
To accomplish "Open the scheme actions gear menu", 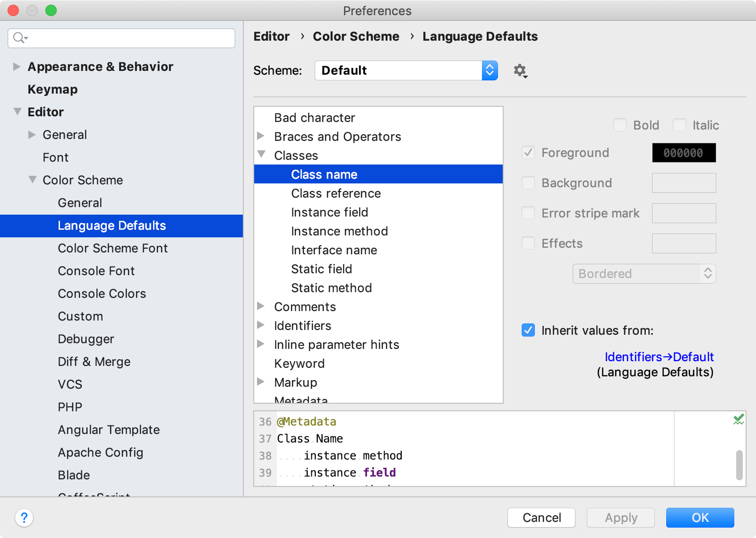I will tap(520, 71).
